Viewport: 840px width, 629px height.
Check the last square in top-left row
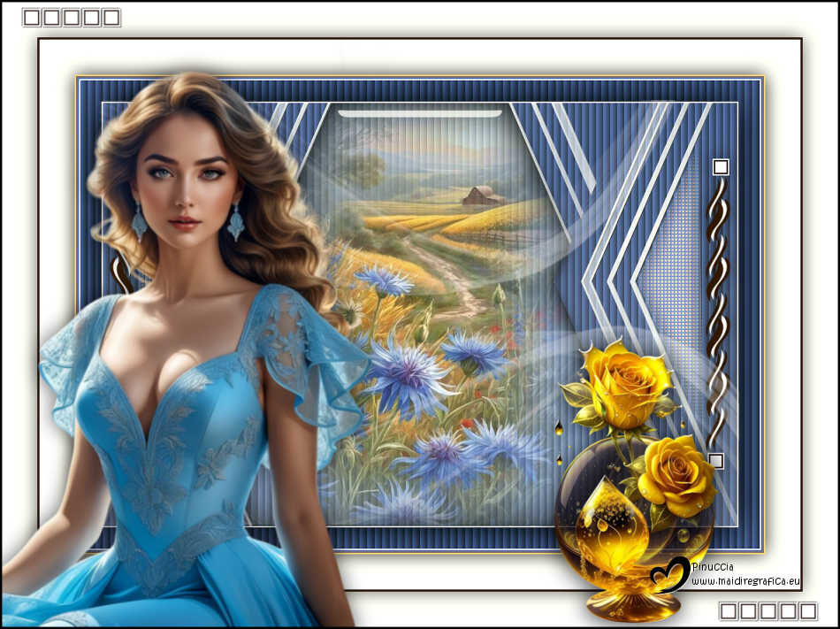pyautogui.click(x=111, y=17)
